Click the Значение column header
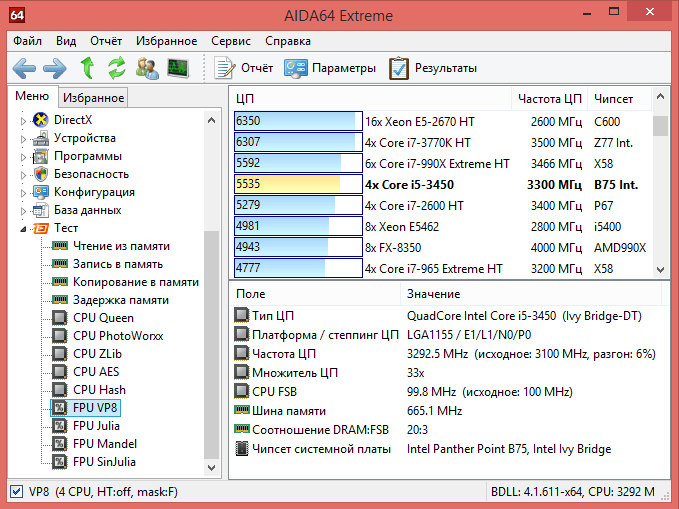Image resolution: width=679 pixels, height=509 pixels. (x=531, y=294)
